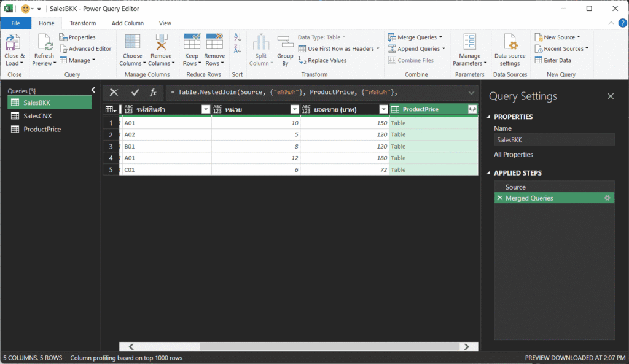This screenshot has height=364, width=629.
Task: Click the Keep Rows icon
Action: click(192, 42)
